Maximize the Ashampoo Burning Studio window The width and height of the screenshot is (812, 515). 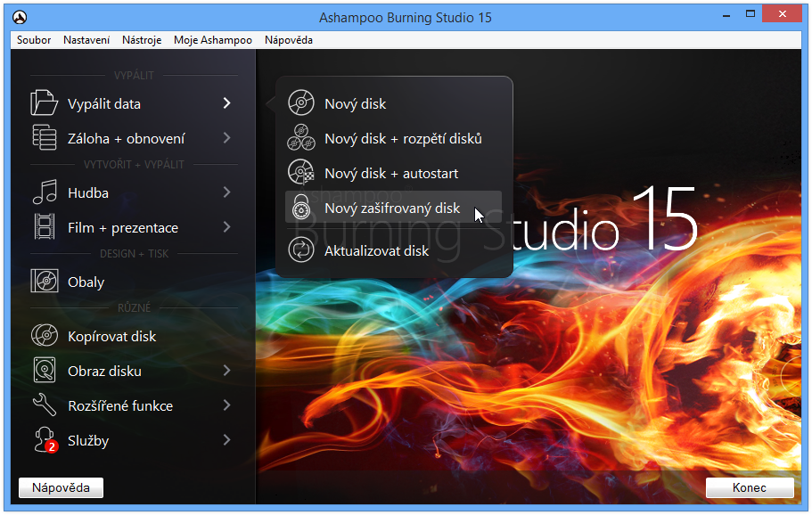pos(750,14)
